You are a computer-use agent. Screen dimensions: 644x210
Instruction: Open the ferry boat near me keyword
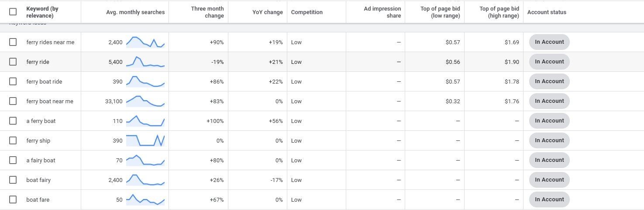pos(50,101)
